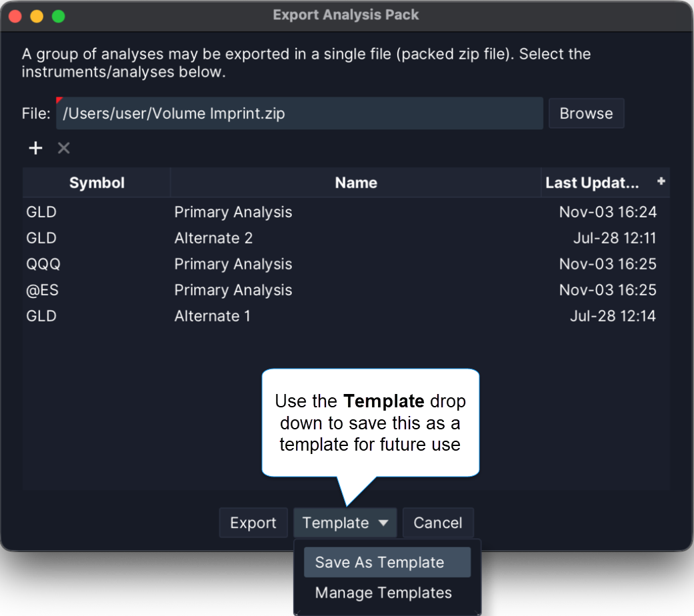Screen dimensions: 694x616
Task: Click the red window close button
Action: [15, 16]
